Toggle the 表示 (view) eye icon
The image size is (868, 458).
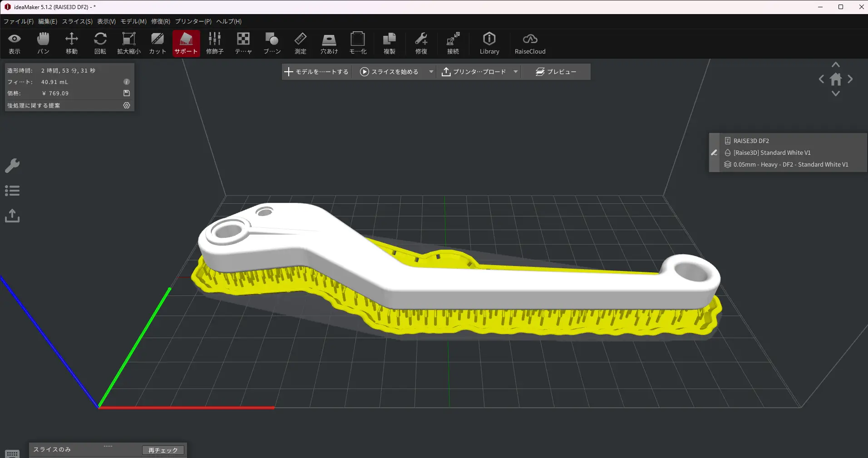pyautogui.click(x=15, y=44)
